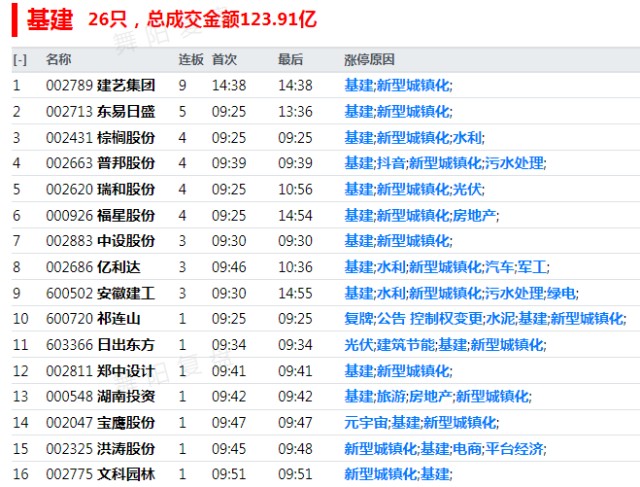Select stock 000548 湖南投资
Image resolution: width=640 pixels, height=487 pixels.
tap(100, 396)
